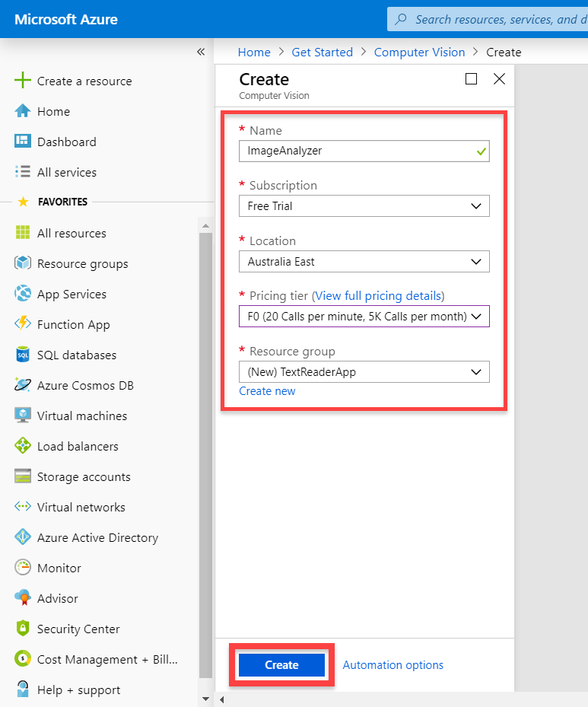Click the All resources grid icon
This screenshot has width=588, height=707.
coord(23,233)
